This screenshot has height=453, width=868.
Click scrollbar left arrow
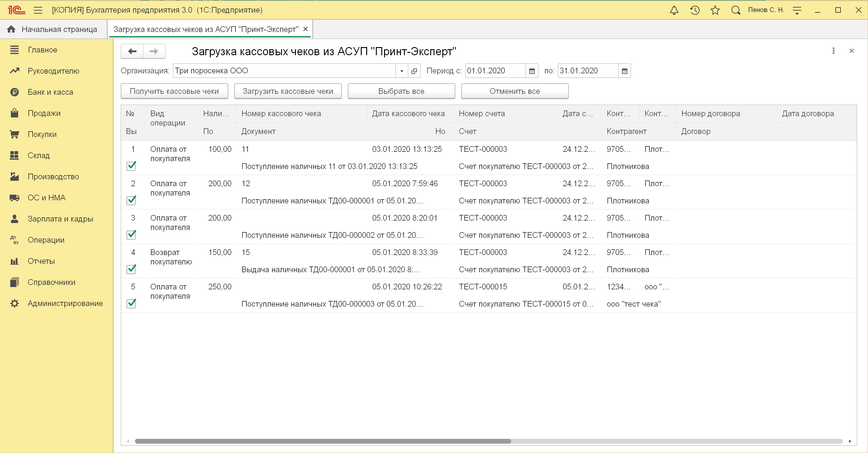(128, 441)
